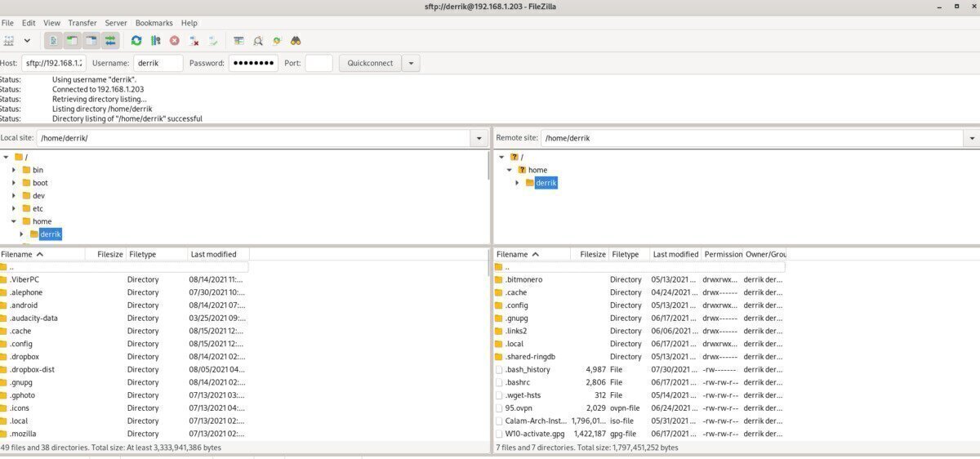Toggle local directory tree display

72,40
